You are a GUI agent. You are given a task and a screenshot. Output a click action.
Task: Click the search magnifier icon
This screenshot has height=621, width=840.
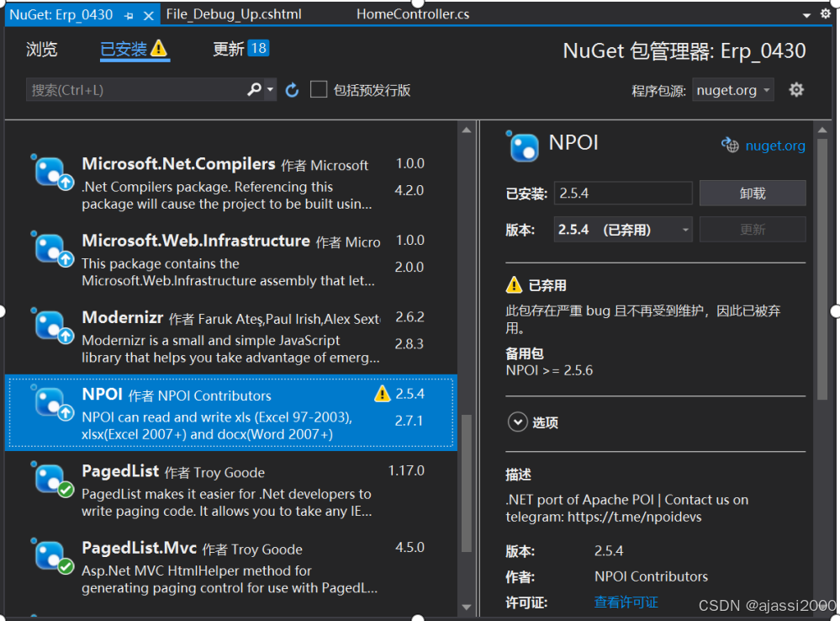click(254, 89)
